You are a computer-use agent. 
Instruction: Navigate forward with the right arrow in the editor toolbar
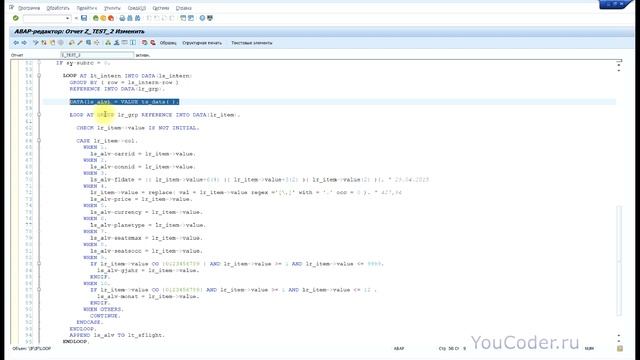pyautogui.click(x=24, y=42)
